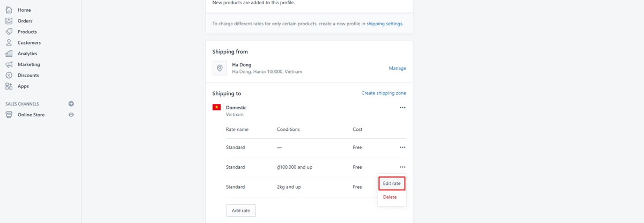Click the Apps grid icon

[x=9, y=86]
